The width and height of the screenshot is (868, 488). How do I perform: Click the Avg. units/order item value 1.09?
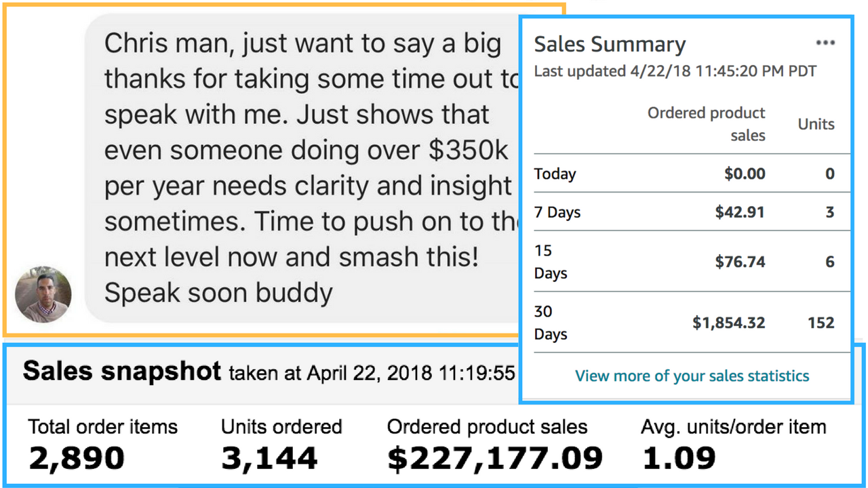pyautogui.click(x=678, y=459)
